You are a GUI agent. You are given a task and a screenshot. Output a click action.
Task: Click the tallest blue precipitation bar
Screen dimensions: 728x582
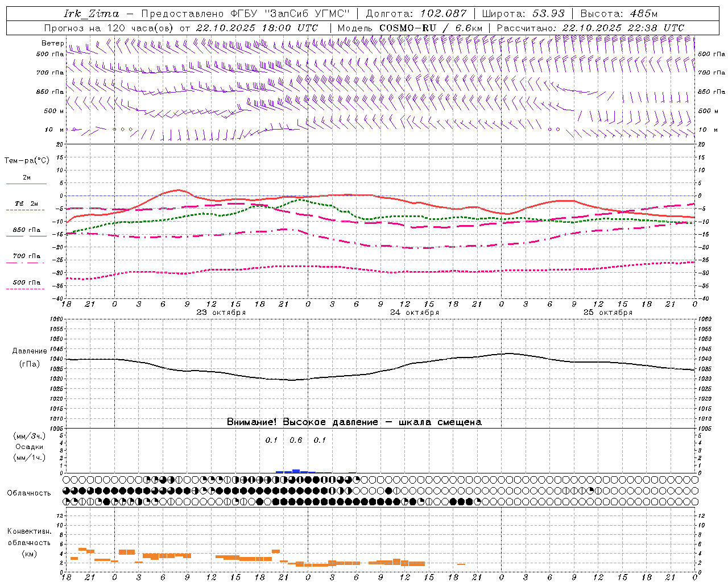[x=296, y=471]
